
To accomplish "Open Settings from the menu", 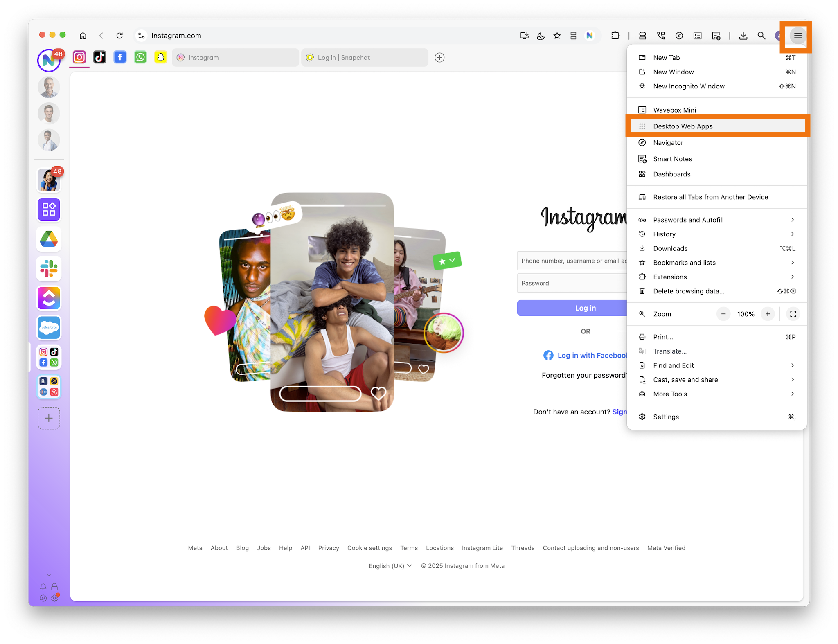I will click(717, 417).
